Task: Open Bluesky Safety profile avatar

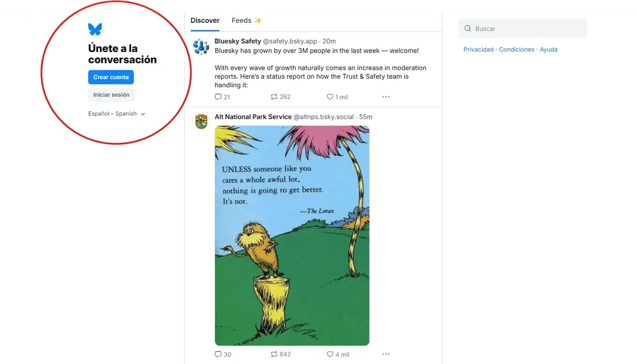Action: (x=201, y=46)
